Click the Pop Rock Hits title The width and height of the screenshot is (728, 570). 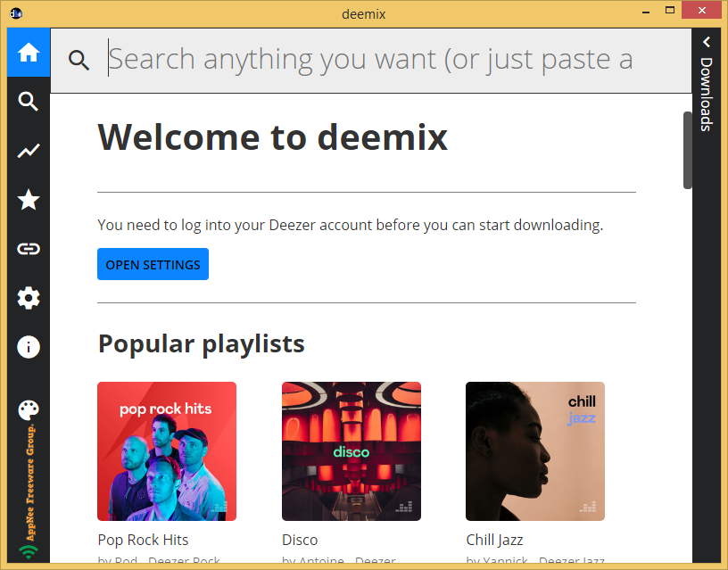pos(143,540)
